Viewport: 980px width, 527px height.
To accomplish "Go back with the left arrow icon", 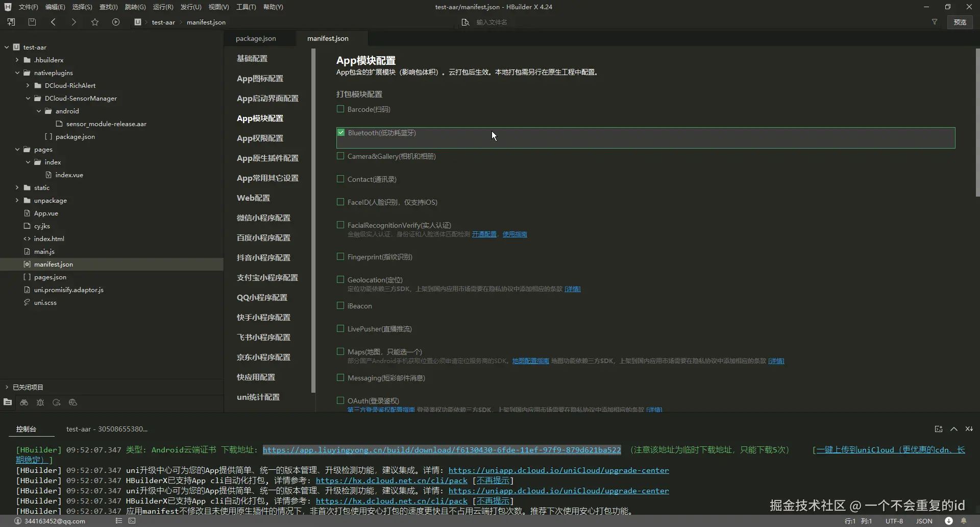I will (53, 22).
